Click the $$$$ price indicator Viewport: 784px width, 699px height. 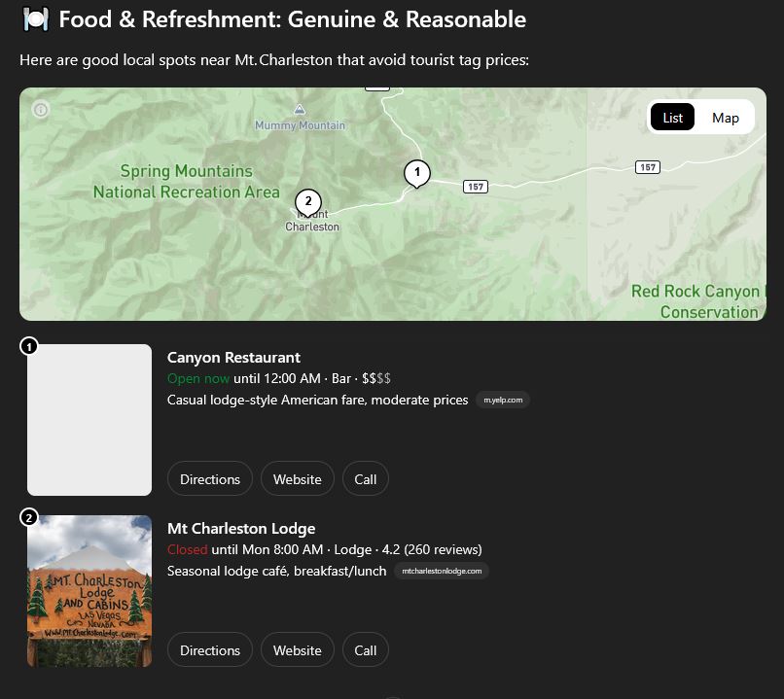pos(376,378)
